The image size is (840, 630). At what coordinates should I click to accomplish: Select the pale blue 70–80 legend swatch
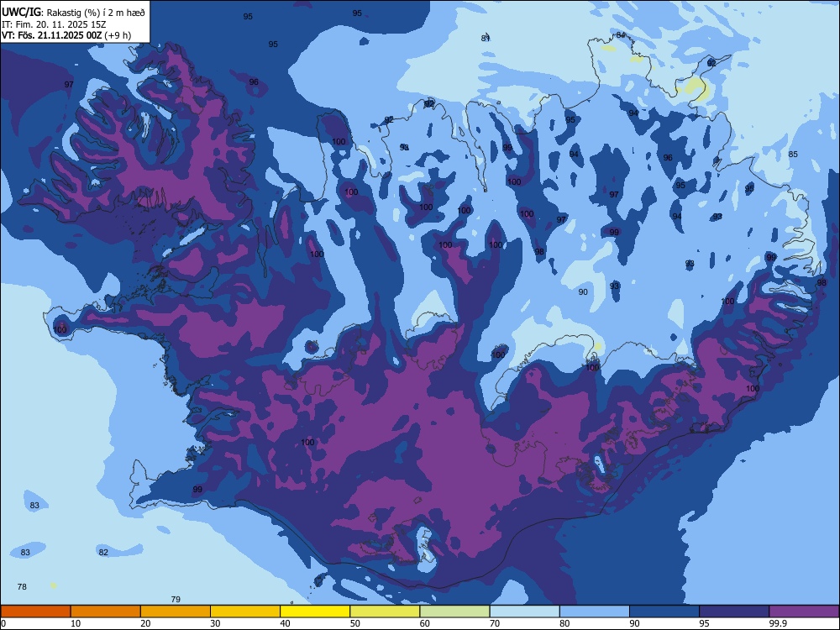525,612
